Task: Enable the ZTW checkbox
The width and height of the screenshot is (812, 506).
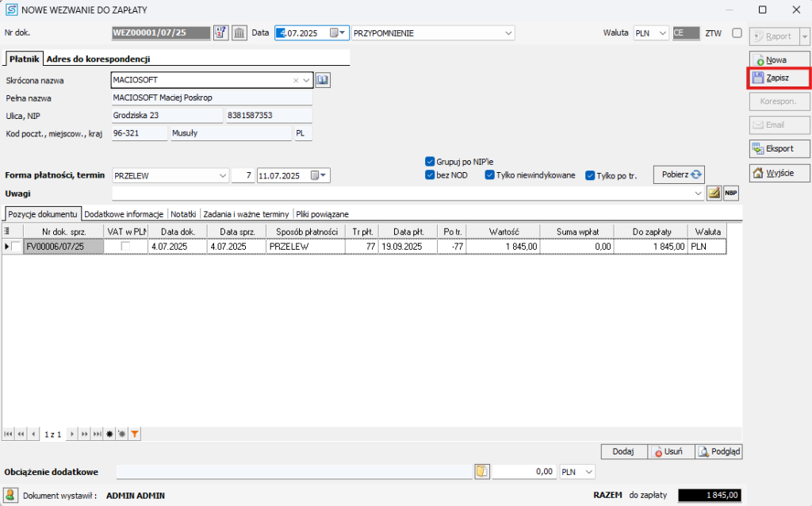Action: pyautogui.click(x=737, y=33)
